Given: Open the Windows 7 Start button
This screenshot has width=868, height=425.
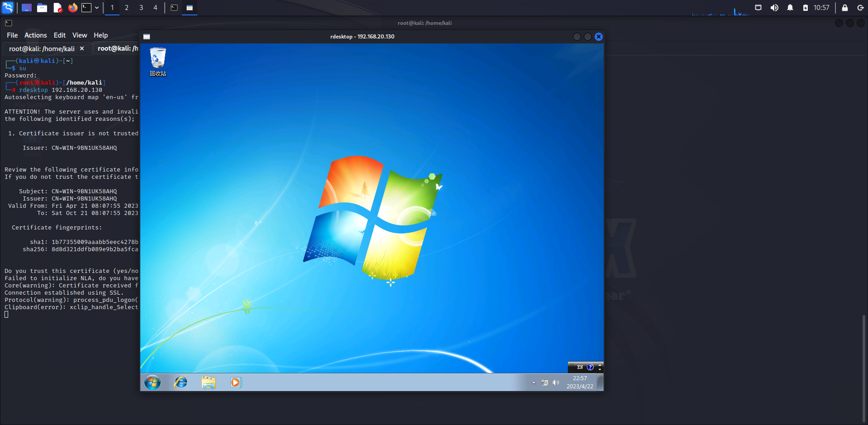Looking at the screenshot, I should 153,382.
